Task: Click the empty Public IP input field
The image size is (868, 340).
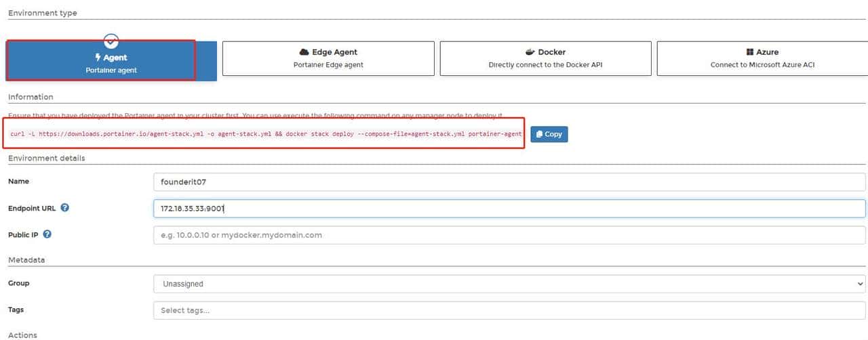Action: (x=509, y=235)
